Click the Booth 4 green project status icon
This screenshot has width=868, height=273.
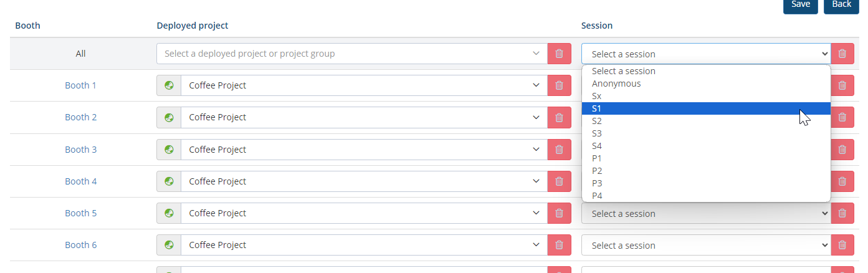(169, 181)
